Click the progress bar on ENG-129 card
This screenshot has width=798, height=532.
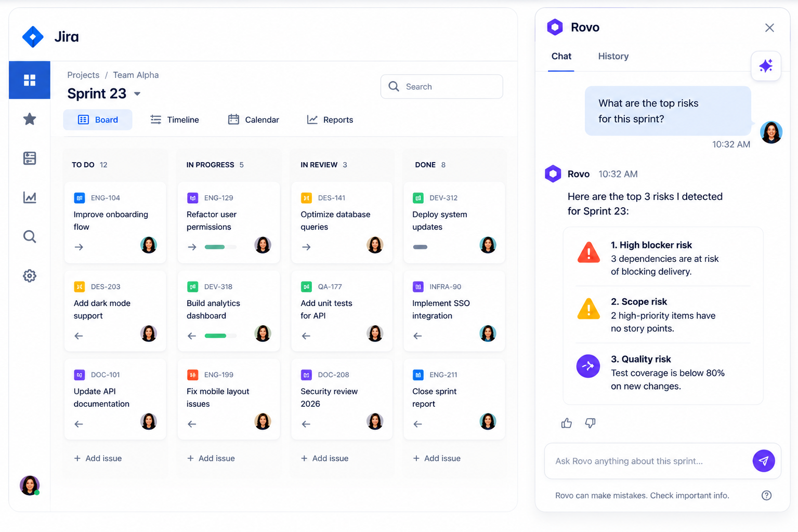(x=220, y=247)
